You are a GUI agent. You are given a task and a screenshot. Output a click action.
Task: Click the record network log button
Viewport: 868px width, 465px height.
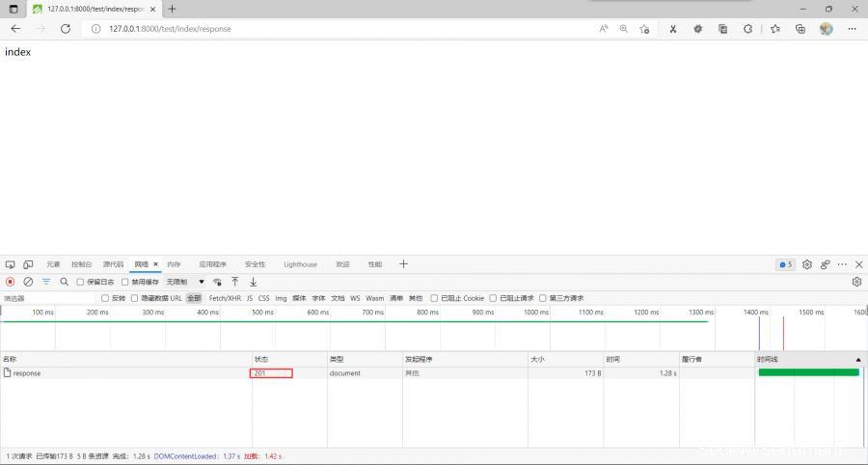pos(10,282)
